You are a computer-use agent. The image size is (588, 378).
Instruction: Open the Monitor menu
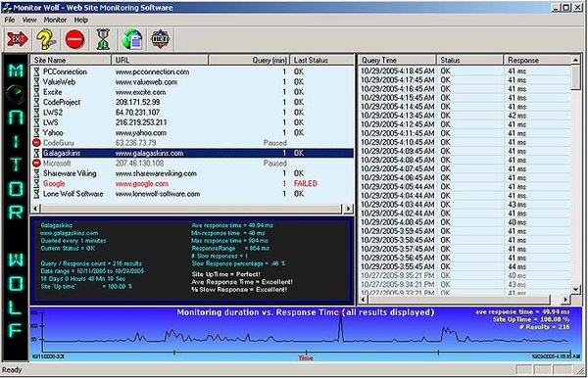point(55,20)
